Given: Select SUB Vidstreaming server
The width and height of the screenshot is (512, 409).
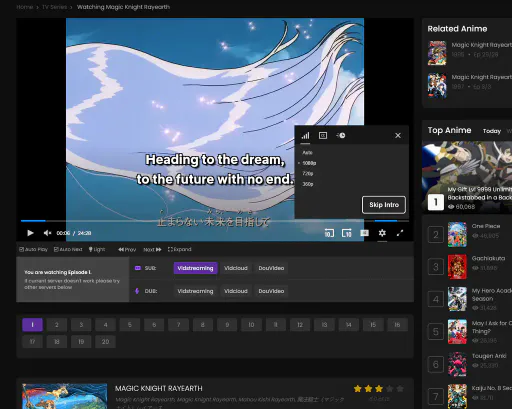Looking at the screenshot, I should tap(195, 268).
